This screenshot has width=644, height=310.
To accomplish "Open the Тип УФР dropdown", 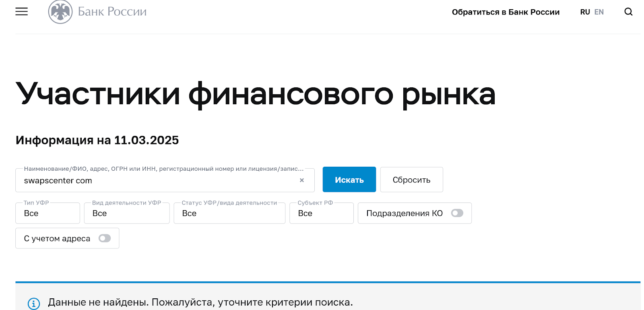I will [x=47, y=213].
